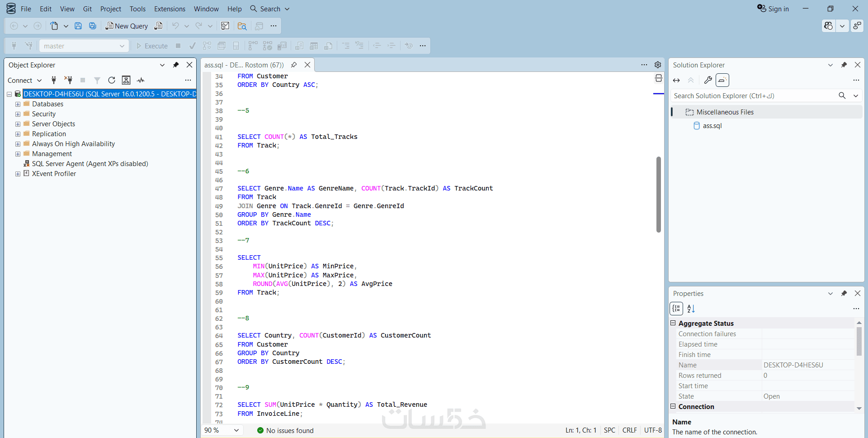This screenshot has height=438, width=868.
Task: Open the Solution Explorer properties wrench icon
Action: pyautogui.click(x=708, y=80)
